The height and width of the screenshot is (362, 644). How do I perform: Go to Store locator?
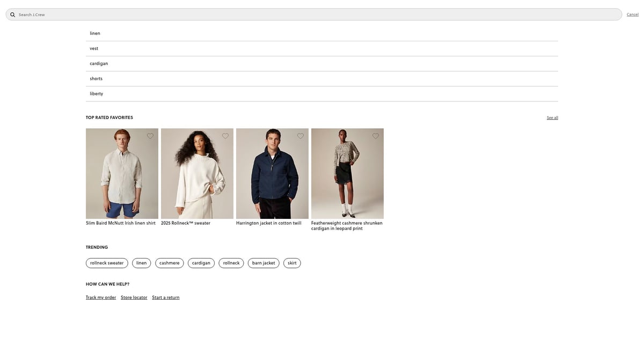tap(134, 297)
